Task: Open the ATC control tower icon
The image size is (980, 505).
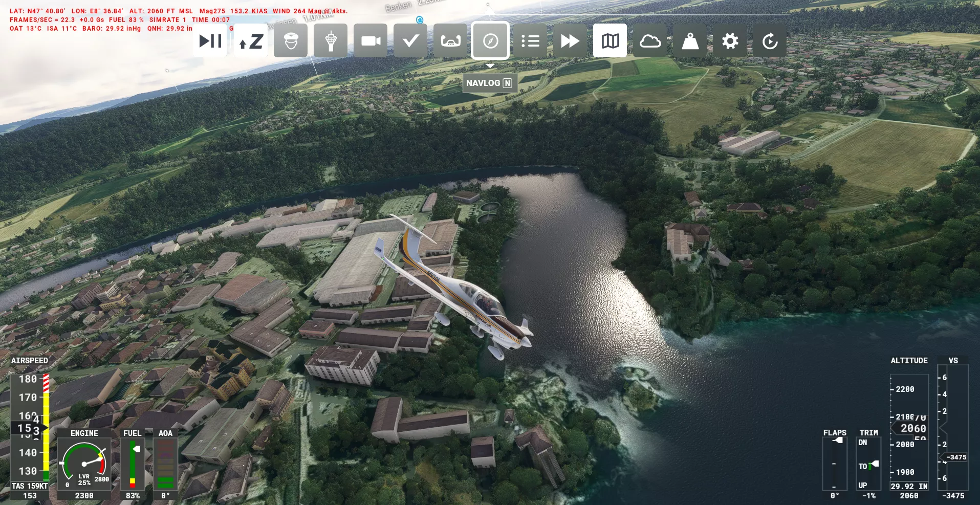Action: coord(331,40)
